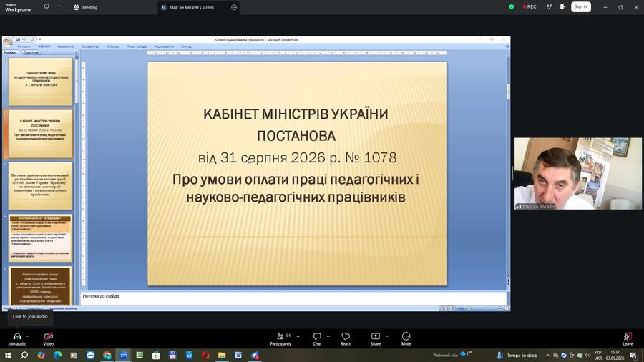The image size is (644, 362).
Task: Open the Participants panel
Action: coord(280,339)
